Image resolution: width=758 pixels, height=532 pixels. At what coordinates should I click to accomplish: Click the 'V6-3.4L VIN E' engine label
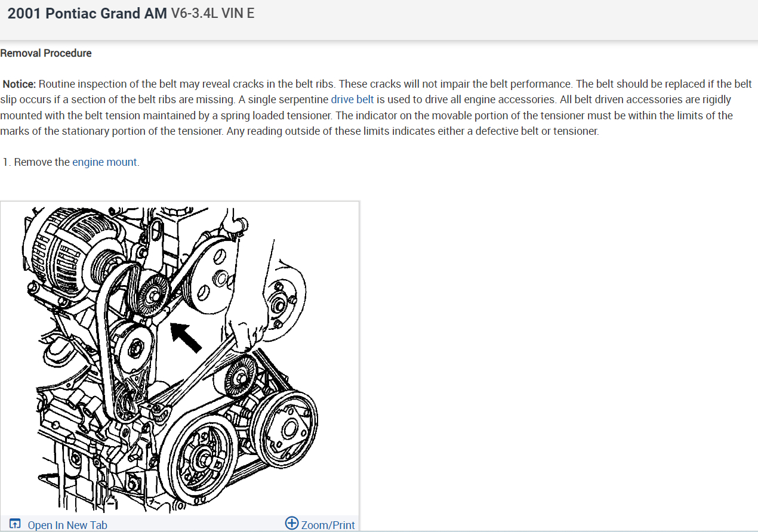212,13
